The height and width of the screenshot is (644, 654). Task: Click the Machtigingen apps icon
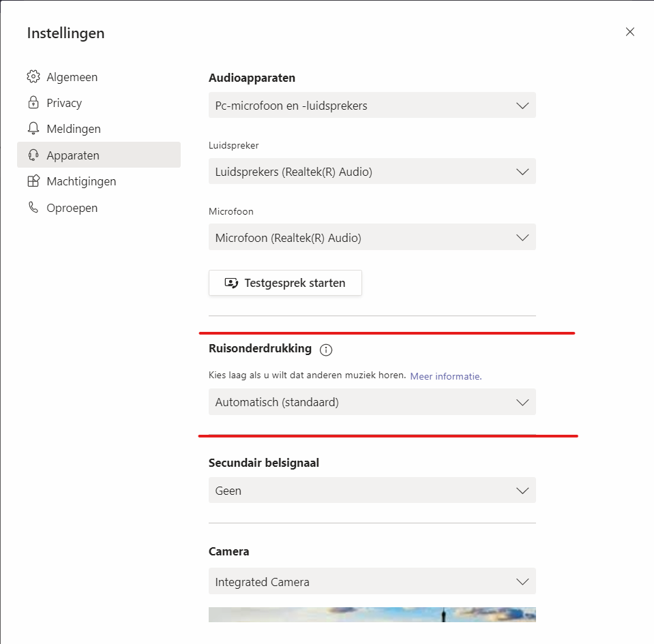coord(33,181)
